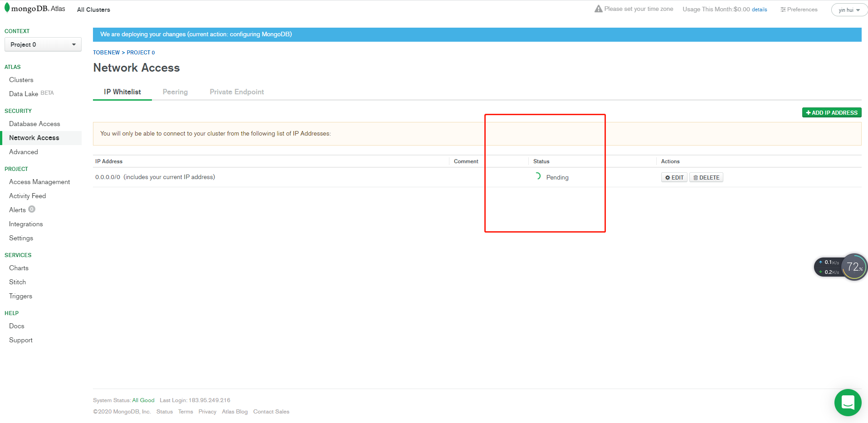Click the Contact Sales footer link

[271, 412]
